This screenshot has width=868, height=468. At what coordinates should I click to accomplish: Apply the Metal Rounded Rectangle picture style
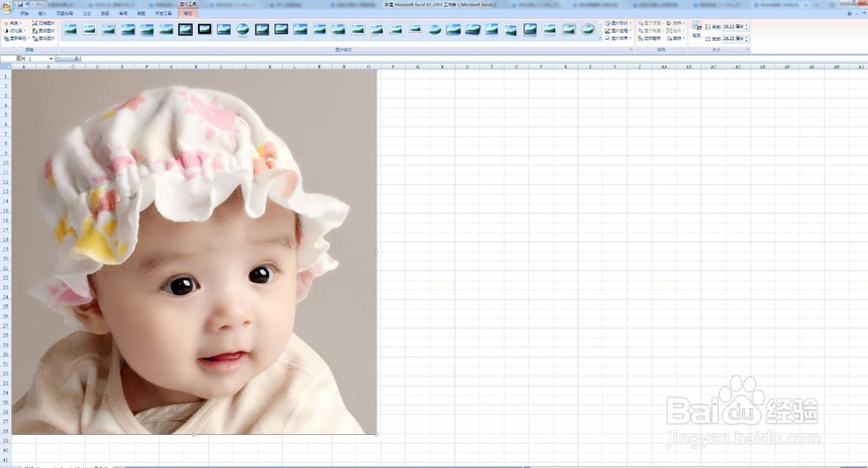(569, 30)
